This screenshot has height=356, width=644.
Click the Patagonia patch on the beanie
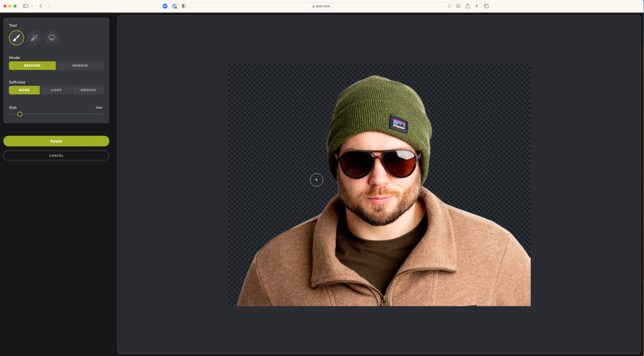[398, 124]
